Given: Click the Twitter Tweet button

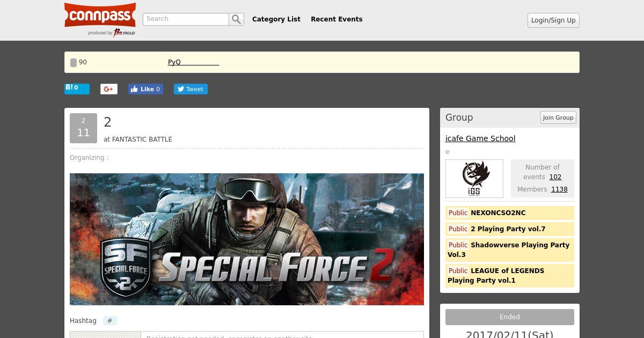Looking at the screenshot, I should coord(191,89).
